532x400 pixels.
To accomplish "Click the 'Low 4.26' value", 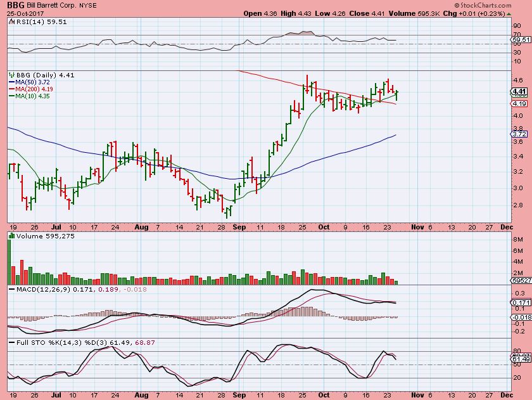I will pyautogui.click(x=331, y=13).
